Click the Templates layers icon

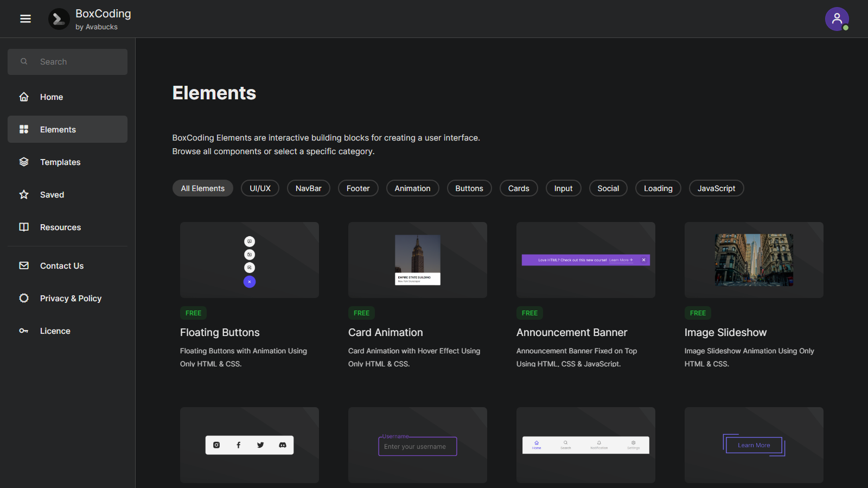(24, 162)
